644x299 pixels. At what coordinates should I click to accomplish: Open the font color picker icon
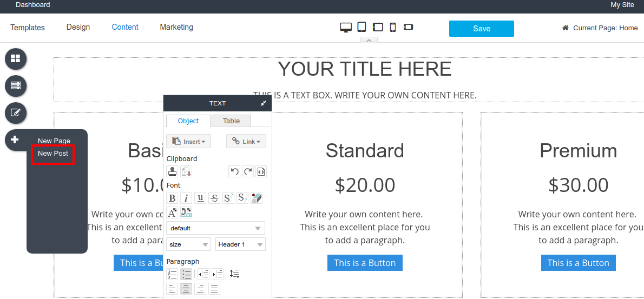coord(172,213)
